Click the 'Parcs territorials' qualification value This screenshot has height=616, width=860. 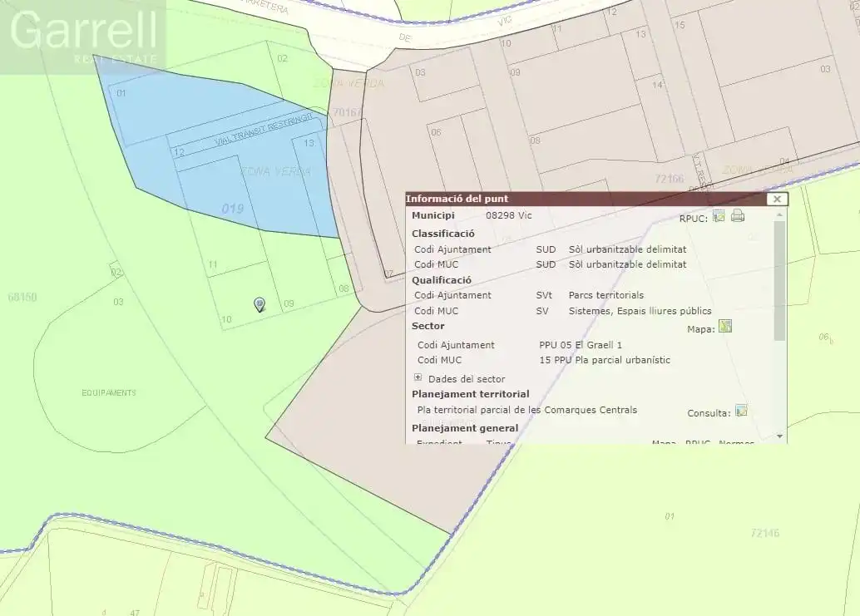click(x=606, y=295)
